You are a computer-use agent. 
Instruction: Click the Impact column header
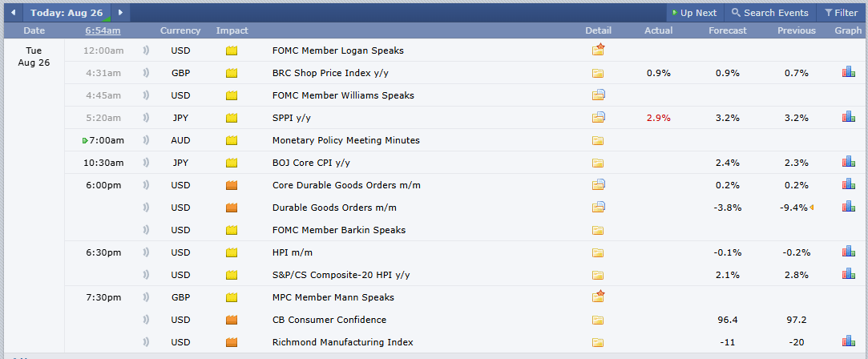coord(232,30)
